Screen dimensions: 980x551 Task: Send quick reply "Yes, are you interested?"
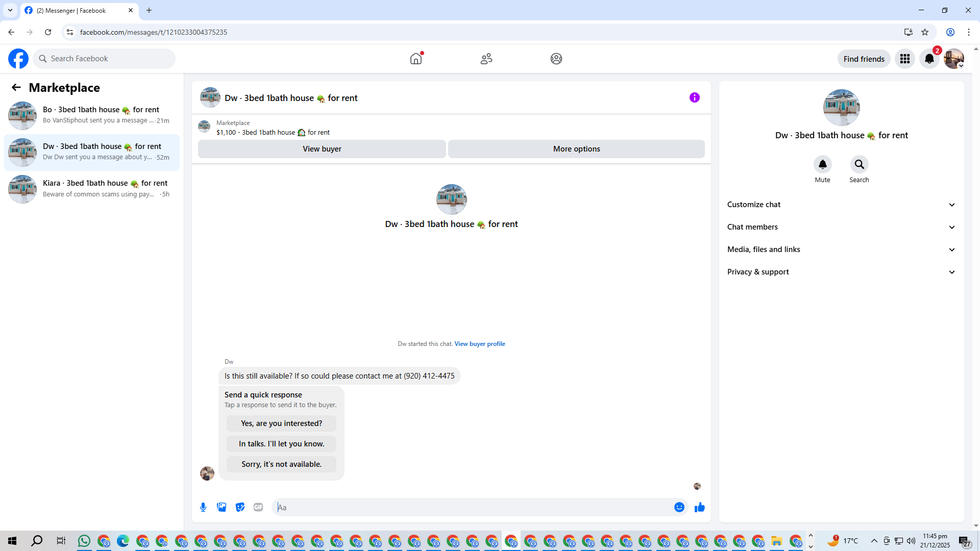click(x=282, y=423)
